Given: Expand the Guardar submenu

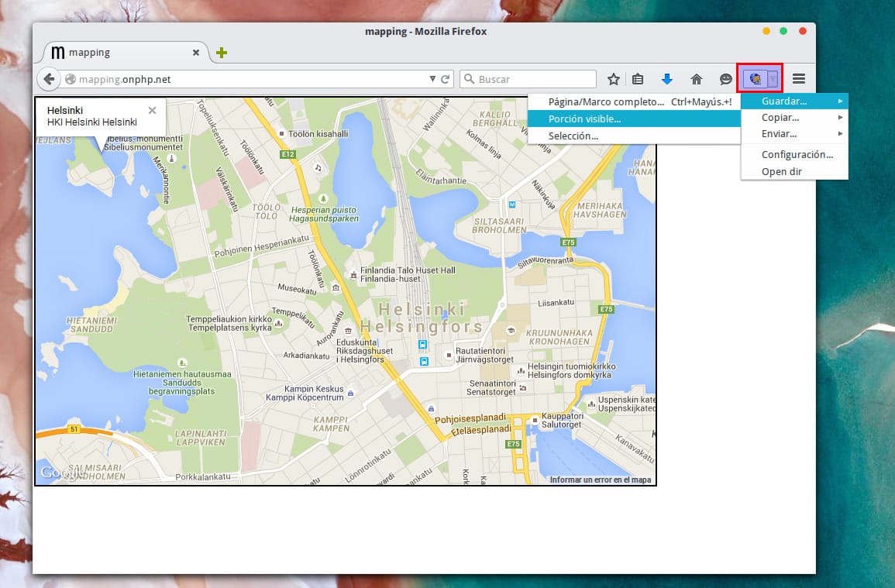Looking at the screenshot, I should [x=785, y=101].
